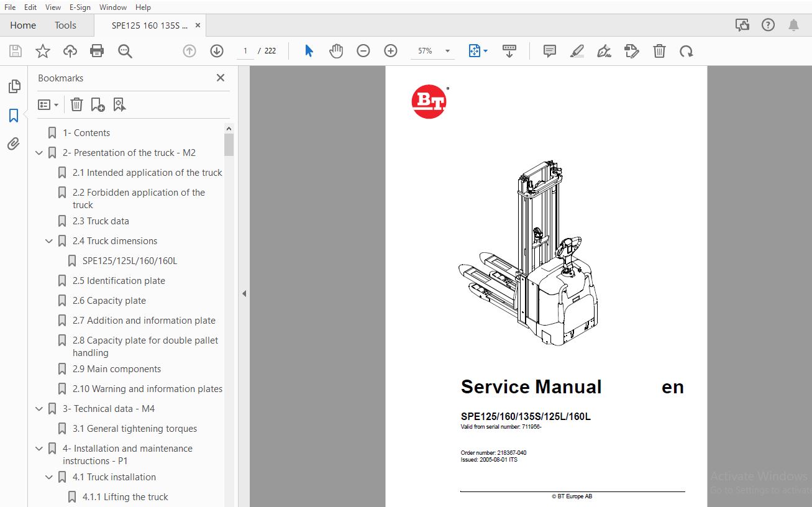Select the Highlight text pen tool
Image resolution: width=812 pixels, height=507 pixels.
tap(577, 51)
